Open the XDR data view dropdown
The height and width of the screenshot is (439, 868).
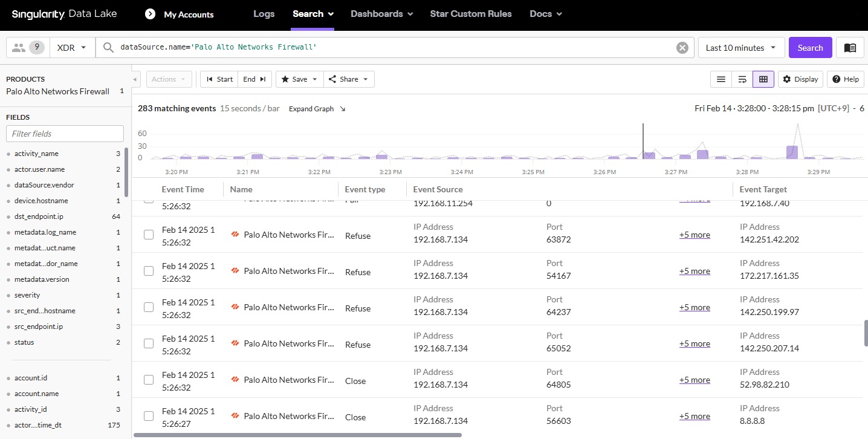pos(72,48)
